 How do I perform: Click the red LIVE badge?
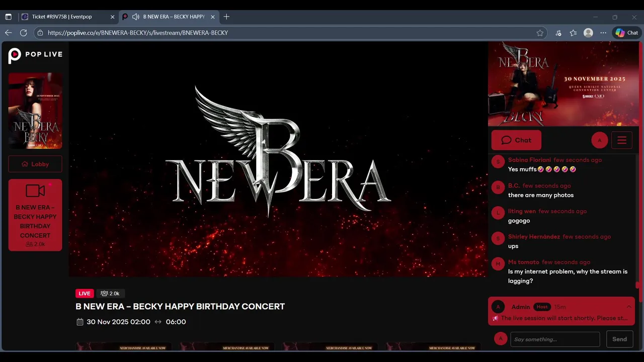(85, 294)
